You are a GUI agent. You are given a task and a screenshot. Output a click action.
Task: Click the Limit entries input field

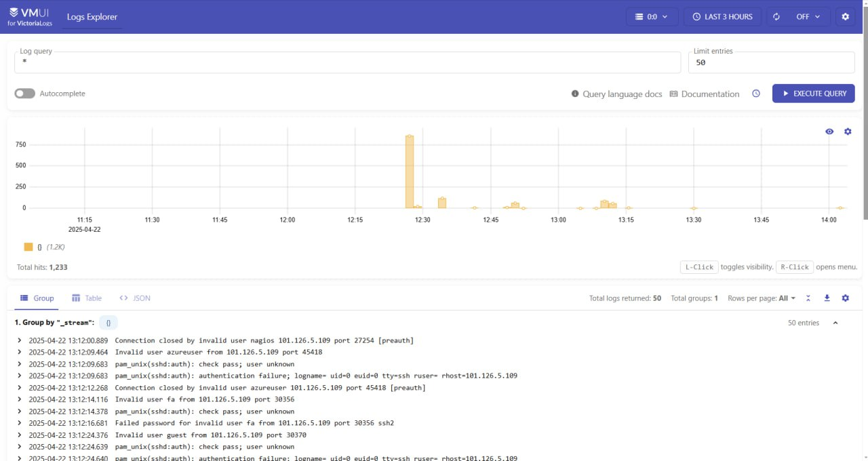pyautogui.click(x=770, y=62)
